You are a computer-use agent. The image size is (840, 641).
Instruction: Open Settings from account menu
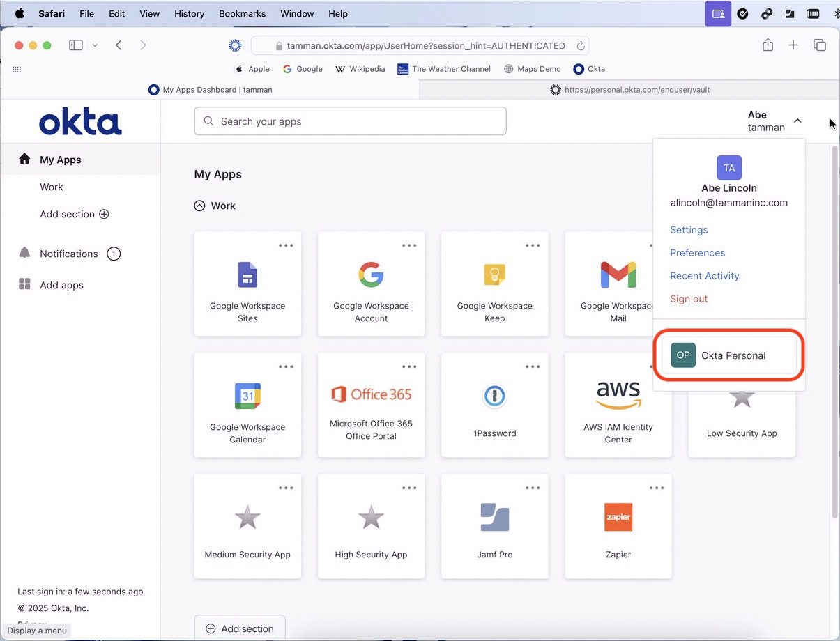pyautogui.click(x=689, y=230)
